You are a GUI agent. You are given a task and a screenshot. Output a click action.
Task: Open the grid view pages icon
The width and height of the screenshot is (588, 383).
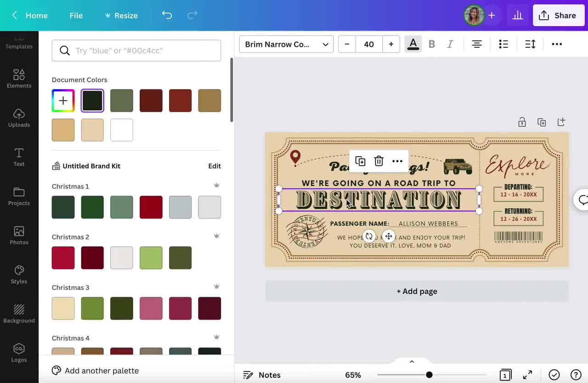point(505,375)
